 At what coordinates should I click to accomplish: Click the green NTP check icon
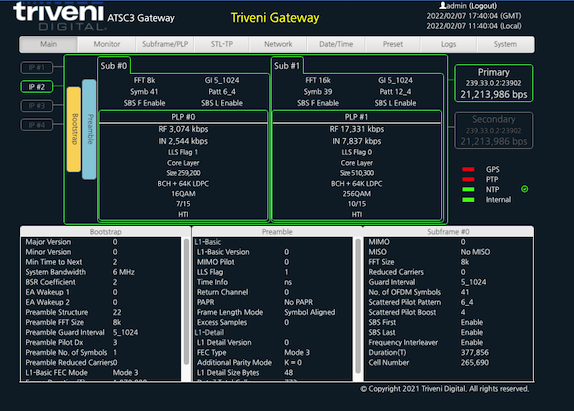tap(524, 189)
